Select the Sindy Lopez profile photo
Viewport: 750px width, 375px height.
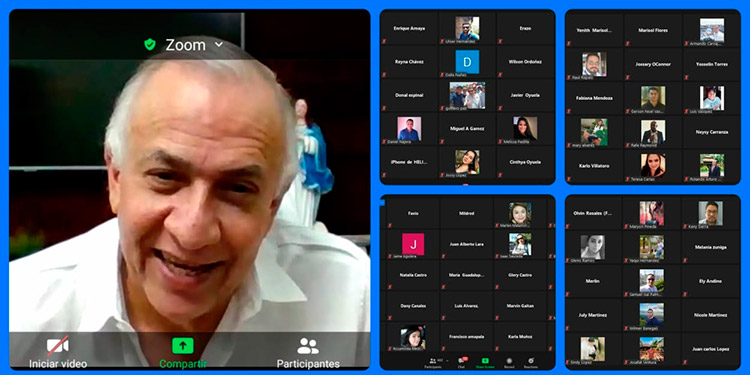coord(593,349)
